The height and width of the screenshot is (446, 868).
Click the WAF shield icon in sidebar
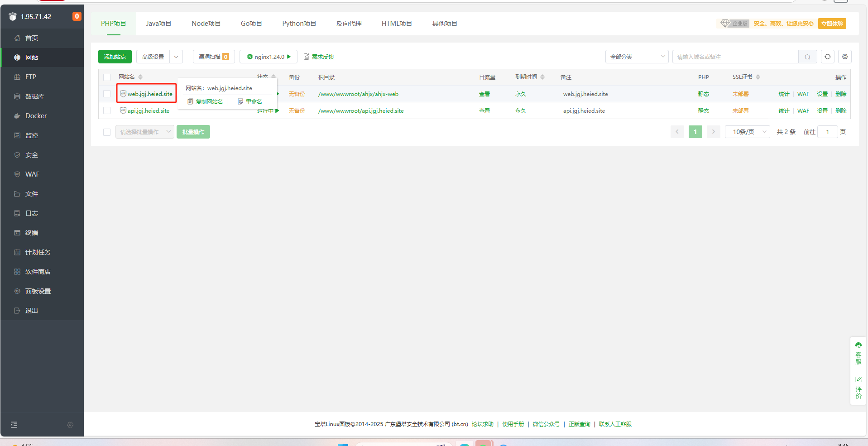pyautogui.click(x=17, y=174)
